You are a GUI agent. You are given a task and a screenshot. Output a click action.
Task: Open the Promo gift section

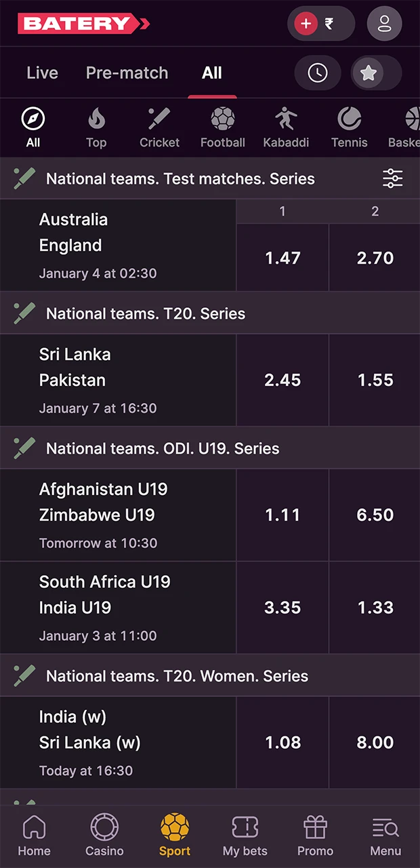coord(315,834)
